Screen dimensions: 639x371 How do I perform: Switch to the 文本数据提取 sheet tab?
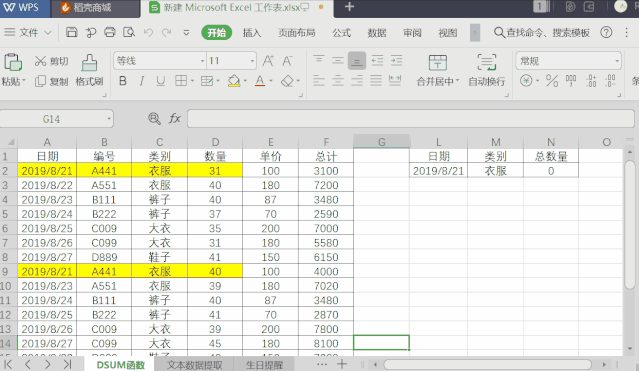(x=194, y=364)
